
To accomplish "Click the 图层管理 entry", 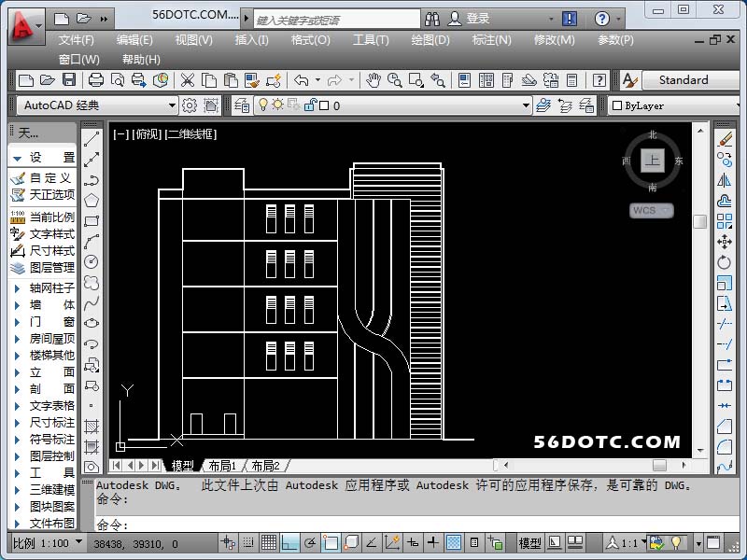I will point(51,267).
